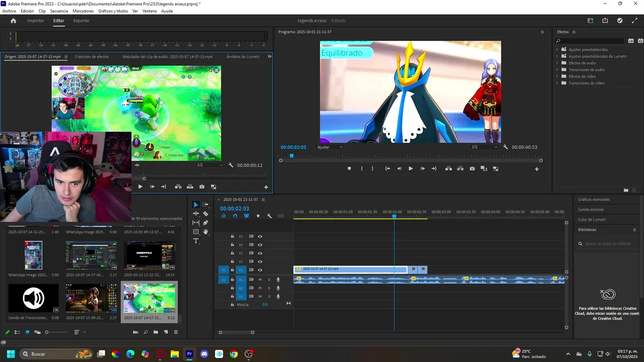Open Source monitor playback resolution dropdown
Image resolution: width=644 pixels, height=362 pixels.
coord(209,165)
